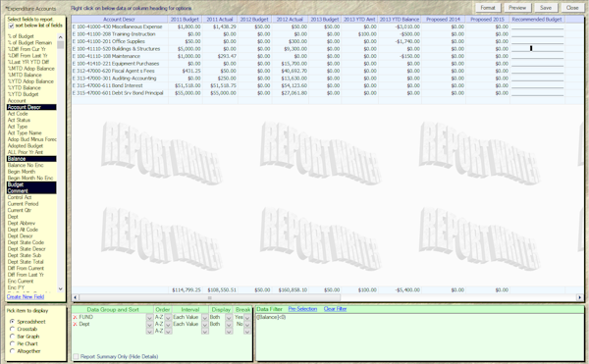Select 'Budget' field in the list

(x=31, y=184)
